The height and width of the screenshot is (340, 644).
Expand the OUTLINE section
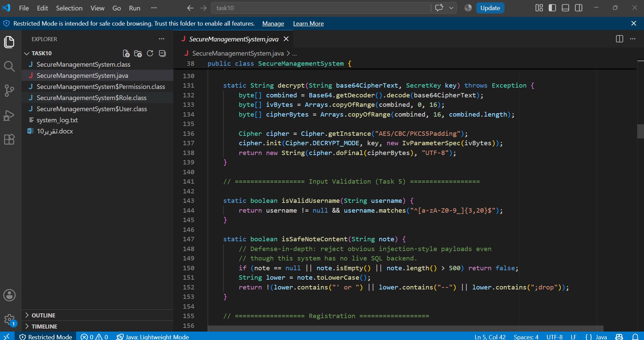point(97,315)
